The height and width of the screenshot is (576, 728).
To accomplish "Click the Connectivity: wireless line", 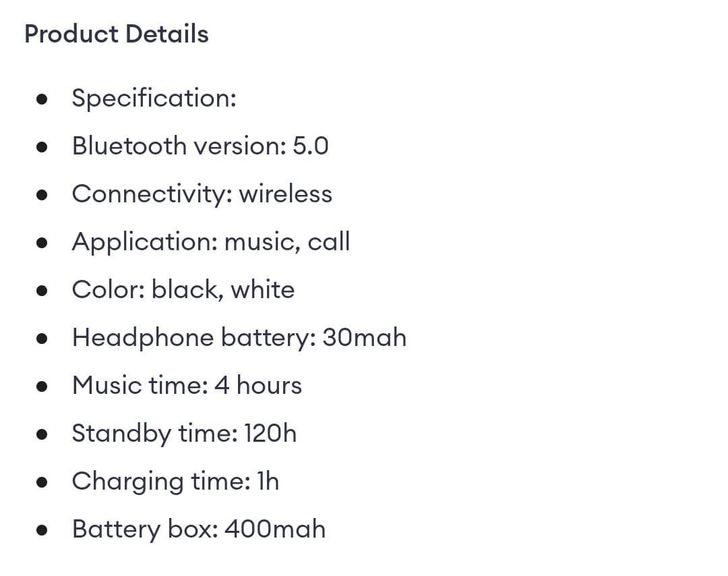I will point(202,194).
